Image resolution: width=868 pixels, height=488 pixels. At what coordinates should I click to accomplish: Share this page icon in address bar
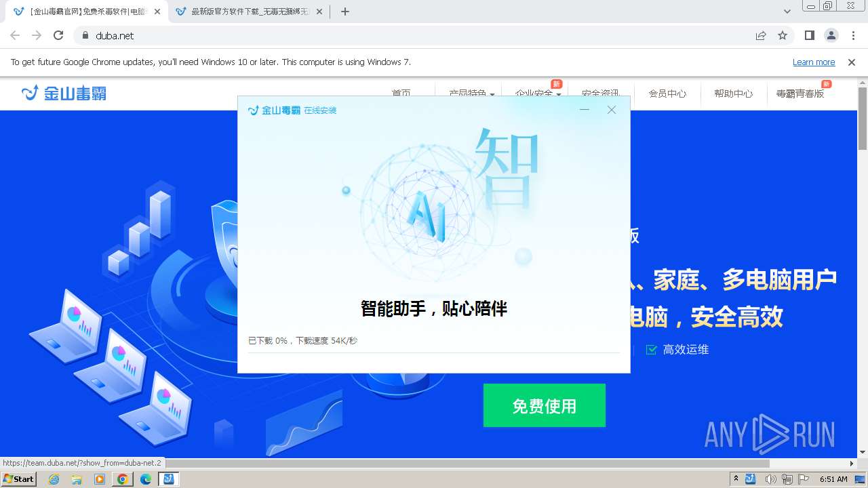coord(761,35)
